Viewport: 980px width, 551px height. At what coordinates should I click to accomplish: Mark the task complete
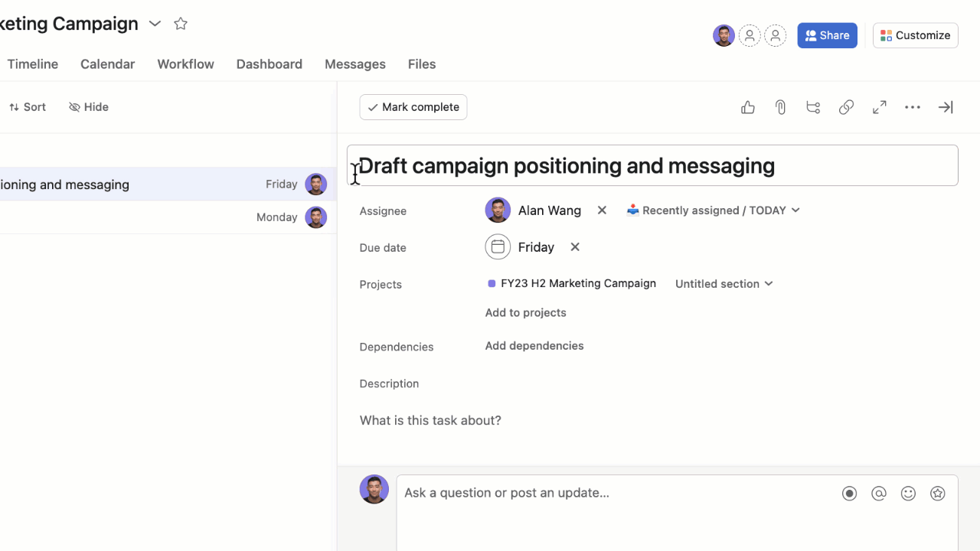(x=413, y=107)
